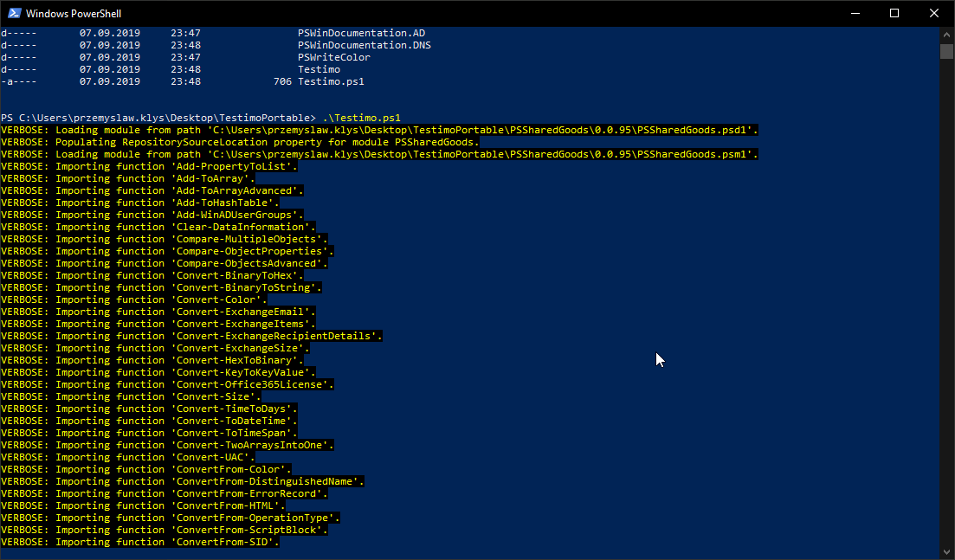Close the Windows PowerShell window
955x560 pixels.
coord(934,13)
